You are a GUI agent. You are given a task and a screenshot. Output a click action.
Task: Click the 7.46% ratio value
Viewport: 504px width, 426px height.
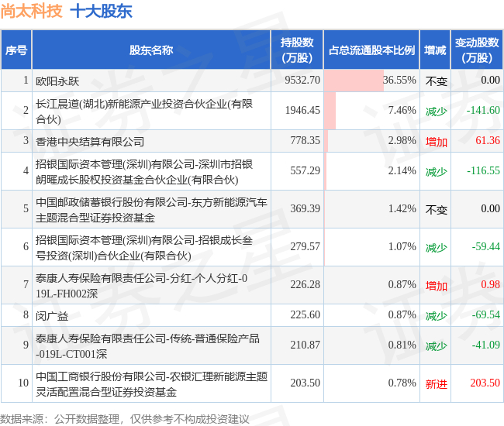pos(402,110)
